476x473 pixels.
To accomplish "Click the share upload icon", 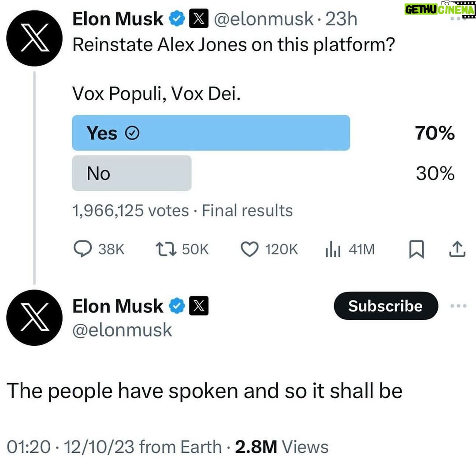I will pos(457,249).
